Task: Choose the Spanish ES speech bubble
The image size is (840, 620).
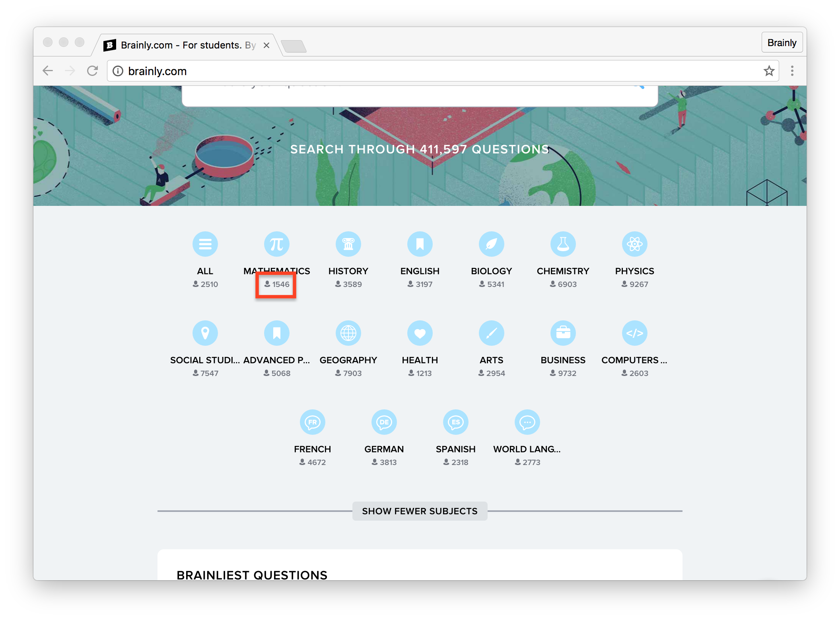Action: click(x=455, y=422)
